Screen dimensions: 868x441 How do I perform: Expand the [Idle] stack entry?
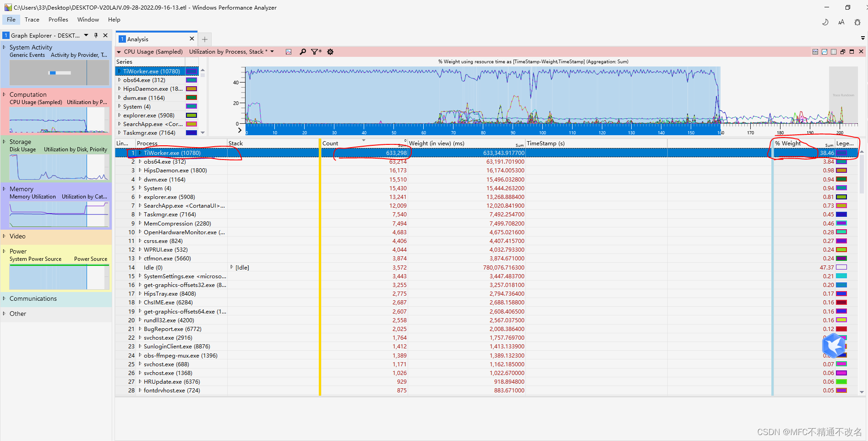click(x=232, y=267)
